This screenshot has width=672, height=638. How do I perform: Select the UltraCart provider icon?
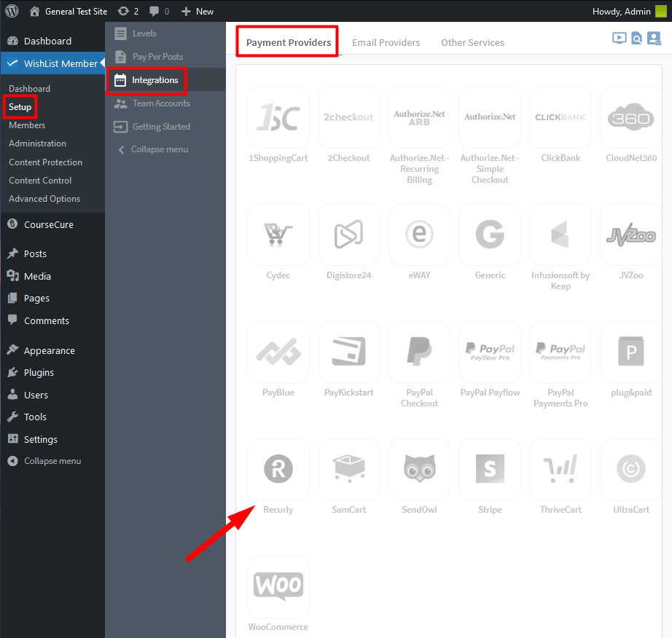[x=631, y=469]
